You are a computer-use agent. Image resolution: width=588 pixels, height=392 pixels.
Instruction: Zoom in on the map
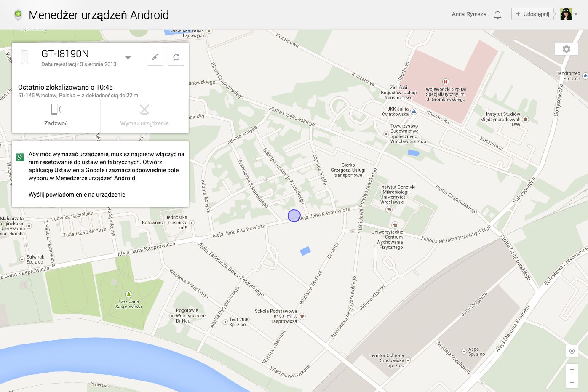572,370
